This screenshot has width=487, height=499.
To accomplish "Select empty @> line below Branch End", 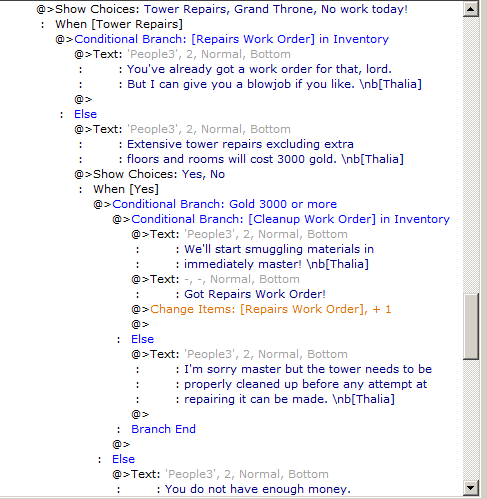I will tap(121, 444).
